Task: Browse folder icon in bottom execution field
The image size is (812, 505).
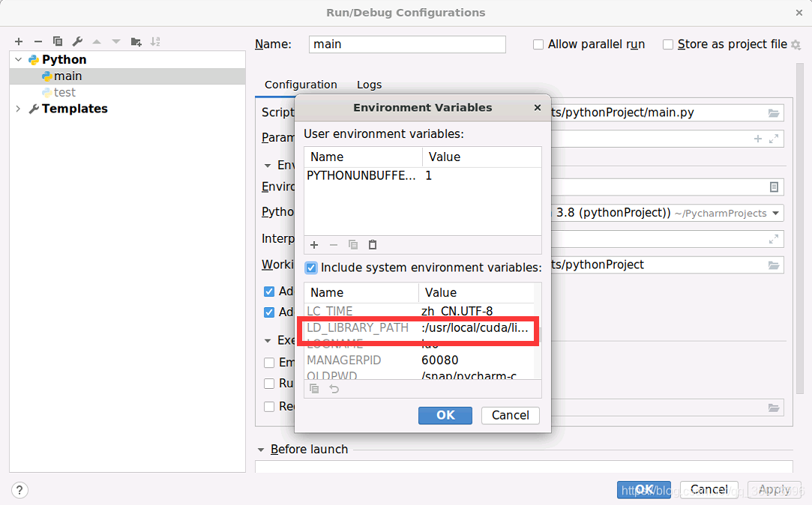Action: 774,408
